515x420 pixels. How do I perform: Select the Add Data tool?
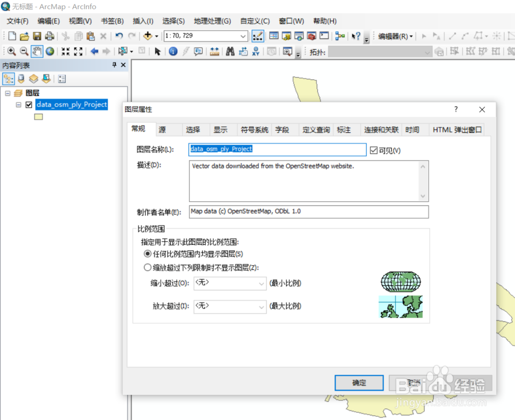click(148, 36)
